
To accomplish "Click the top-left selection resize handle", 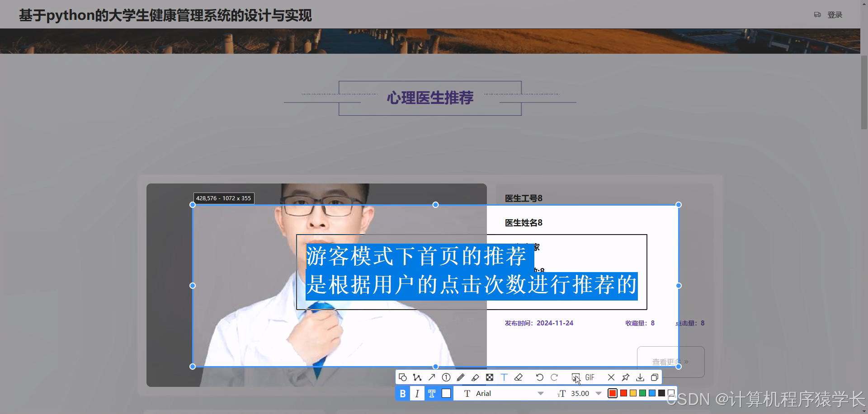I will 193,205.
